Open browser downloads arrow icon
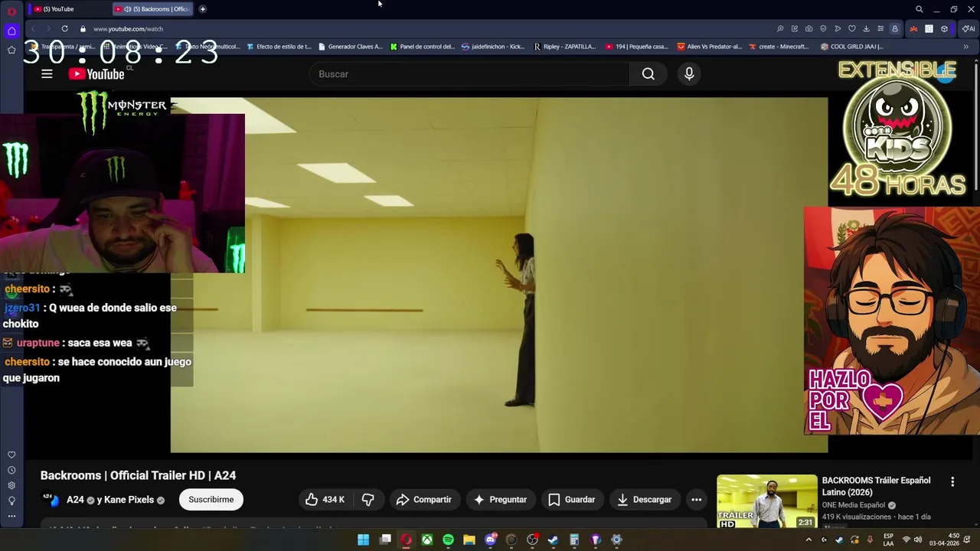 click(x=866, y=28)
